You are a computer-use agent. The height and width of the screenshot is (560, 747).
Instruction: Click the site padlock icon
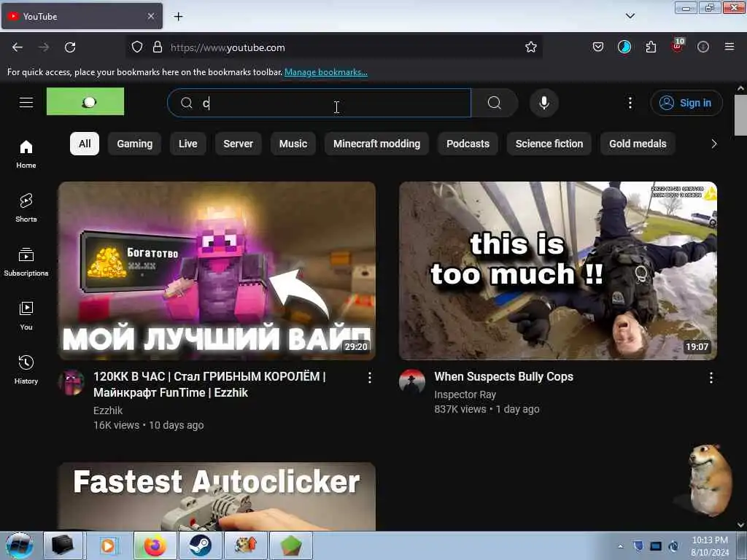point(158,47)
